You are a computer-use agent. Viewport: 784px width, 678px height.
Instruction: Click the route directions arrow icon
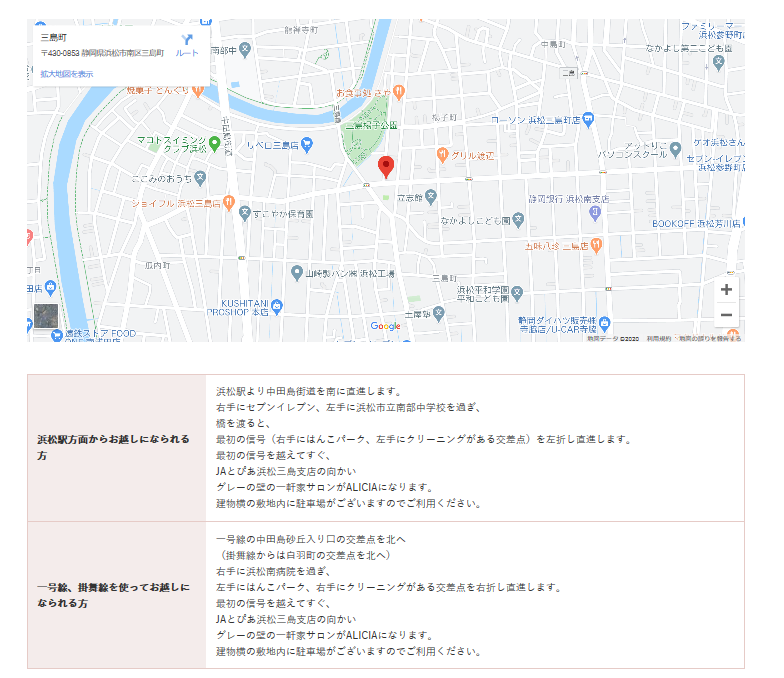click(187, 40)
